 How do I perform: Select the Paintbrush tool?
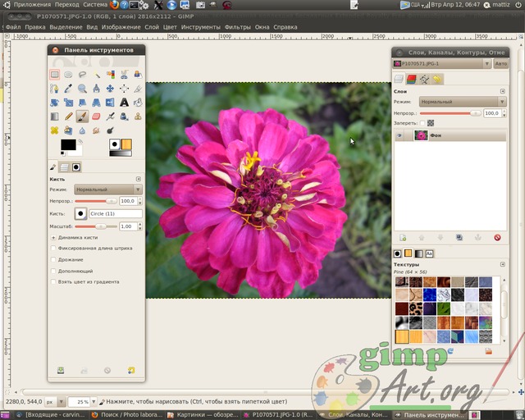tap(82, 116)
